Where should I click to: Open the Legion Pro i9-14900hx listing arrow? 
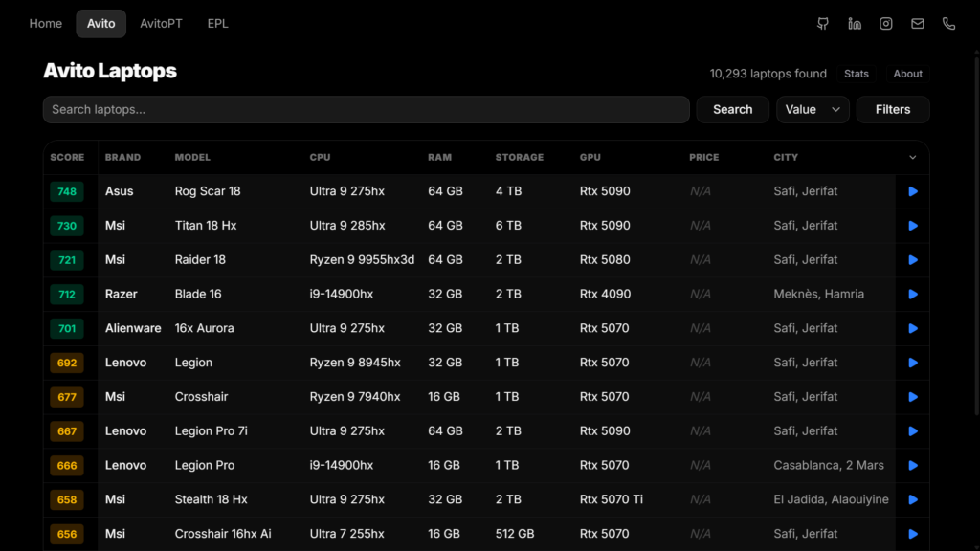click(912, 466)
